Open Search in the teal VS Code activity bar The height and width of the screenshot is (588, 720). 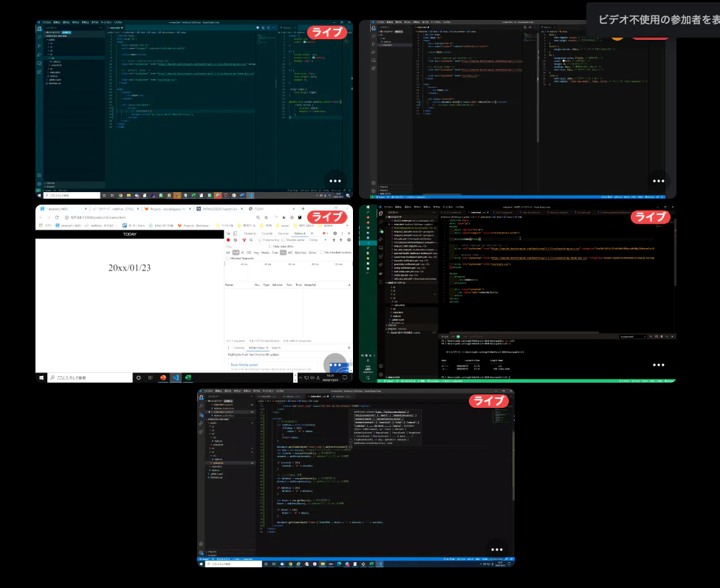39,37
